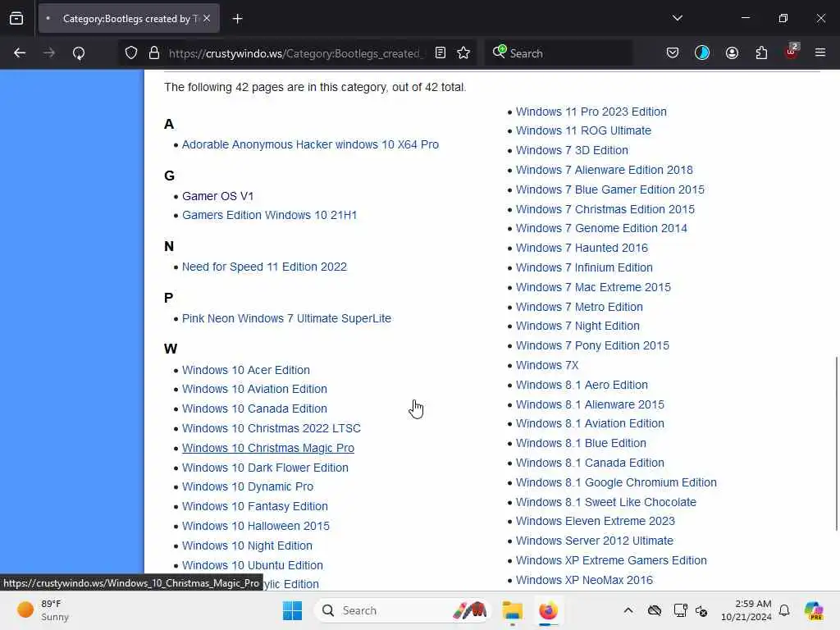Open a new tab with plus button
The height and width of the screenshot is (630, 840).
click(x=237, y=19)
